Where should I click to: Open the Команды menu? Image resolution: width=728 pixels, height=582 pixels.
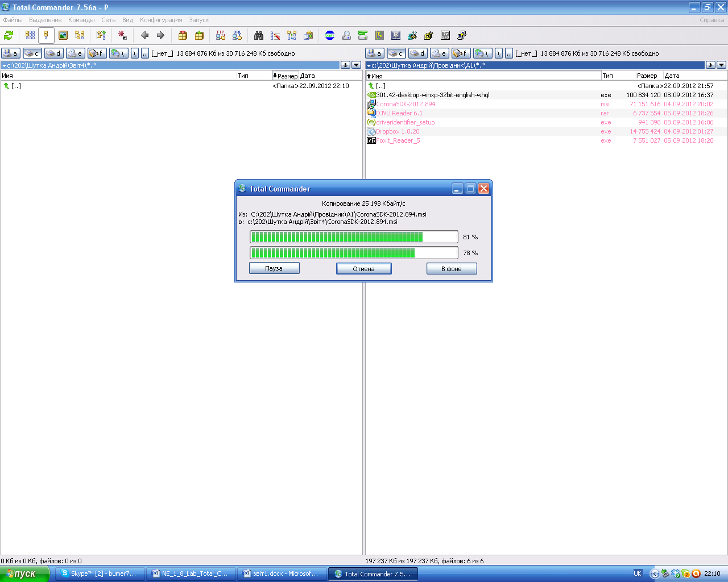pyautogui.click(x=81, y=20)
